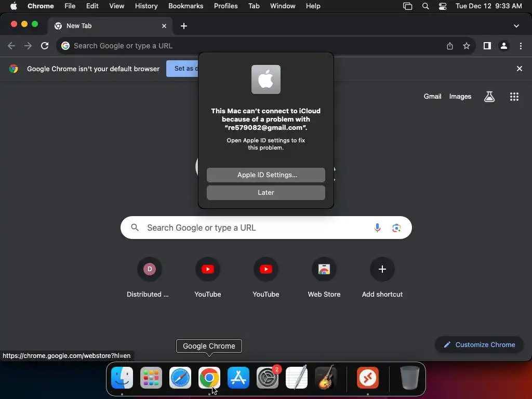The height and width of the screenshot is (399, 532).
Task: Open a new tab with the plus button
Action: tap(184, 26)
